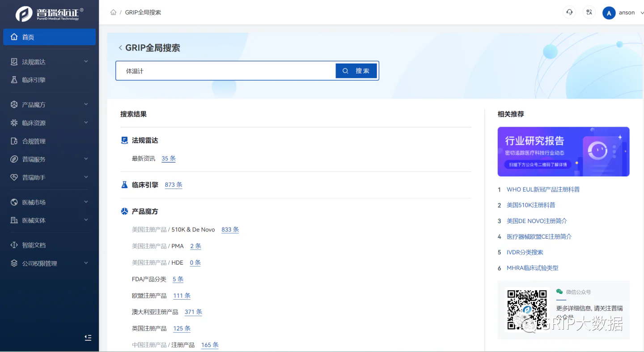Expand the 临床资源 sidebar menu chevron
Screen dimensions: 644x352
pos(86,122)
